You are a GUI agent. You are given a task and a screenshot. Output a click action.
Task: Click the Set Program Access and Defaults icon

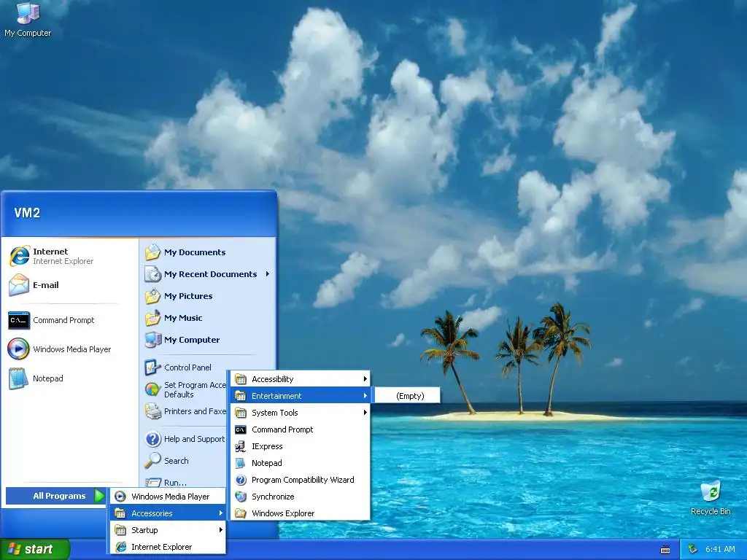[152, 389]
